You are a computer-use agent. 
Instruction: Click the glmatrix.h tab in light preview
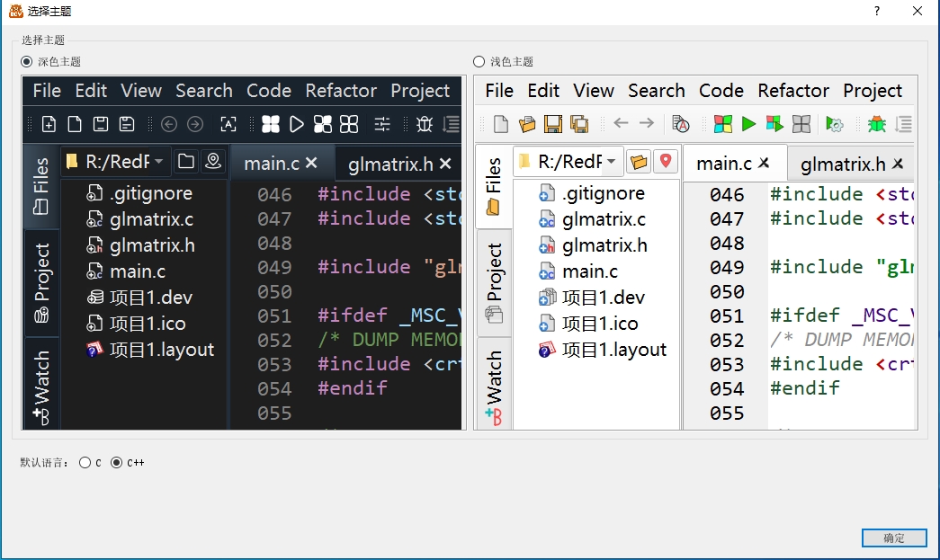[x=843, y=164]
